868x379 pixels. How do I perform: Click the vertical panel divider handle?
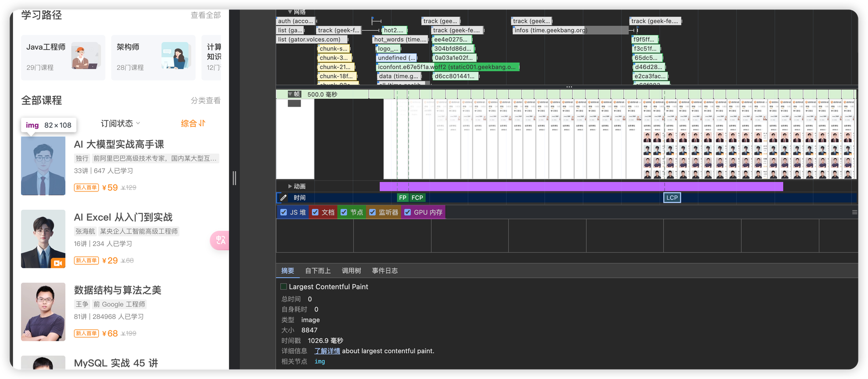click(234, 178)
